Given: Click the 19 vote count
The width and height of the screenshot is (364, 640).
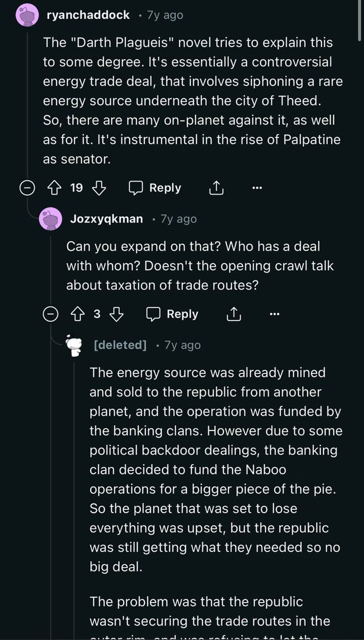Looking at the screenshot, I should (77, 188).
